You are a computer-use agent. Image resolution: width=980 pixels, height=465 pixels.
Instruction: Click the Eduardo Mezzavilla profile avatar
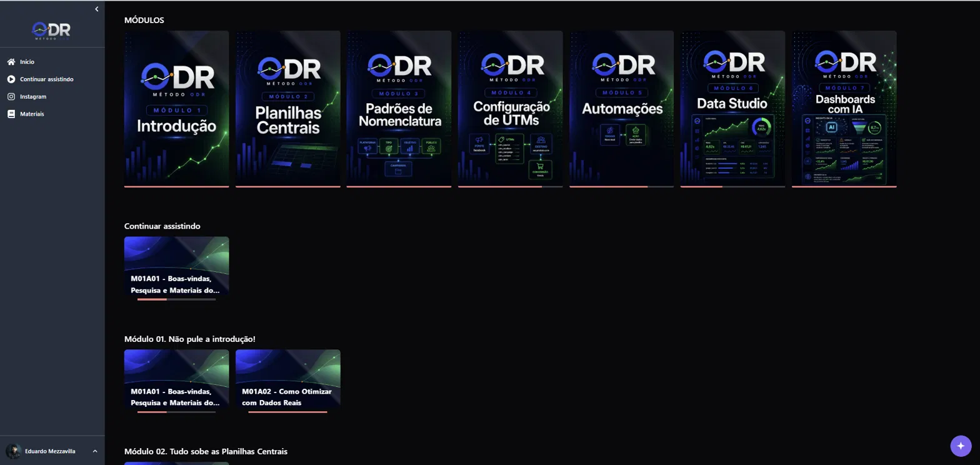13,451
